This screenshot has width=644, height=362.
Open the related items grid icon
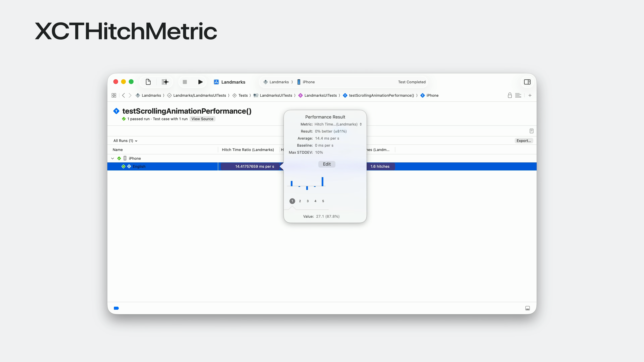coord(114,95)
